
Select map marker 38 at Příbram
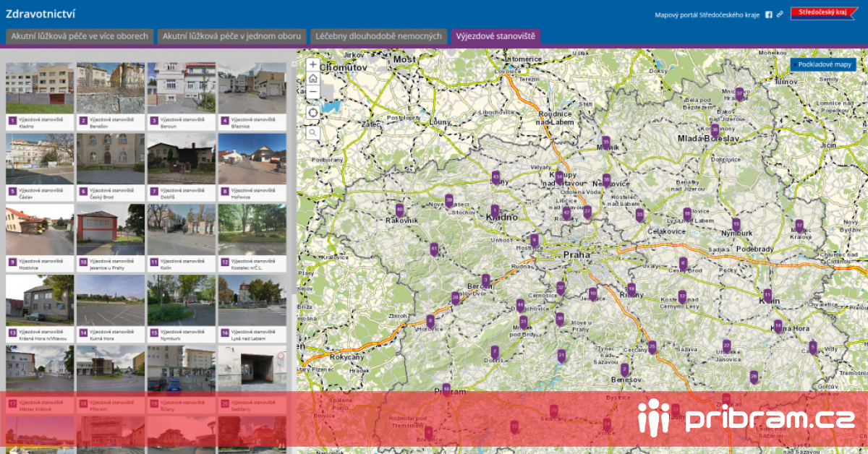click(x=446, y=390)
